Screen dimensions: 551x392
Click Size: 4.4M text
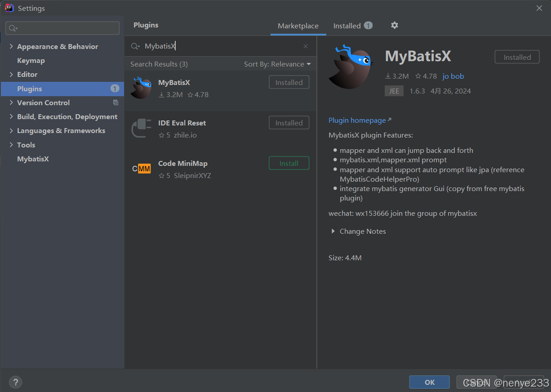pos(345,258)
